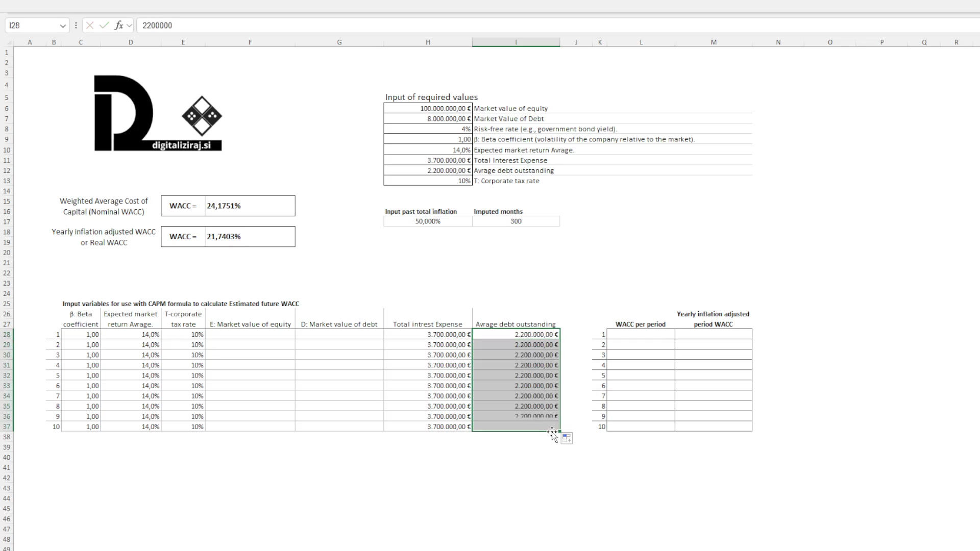Select the Imputed months cell showing 300
Image resolution: width=980 pixels, height=551 pixels.
pos(516,221)
